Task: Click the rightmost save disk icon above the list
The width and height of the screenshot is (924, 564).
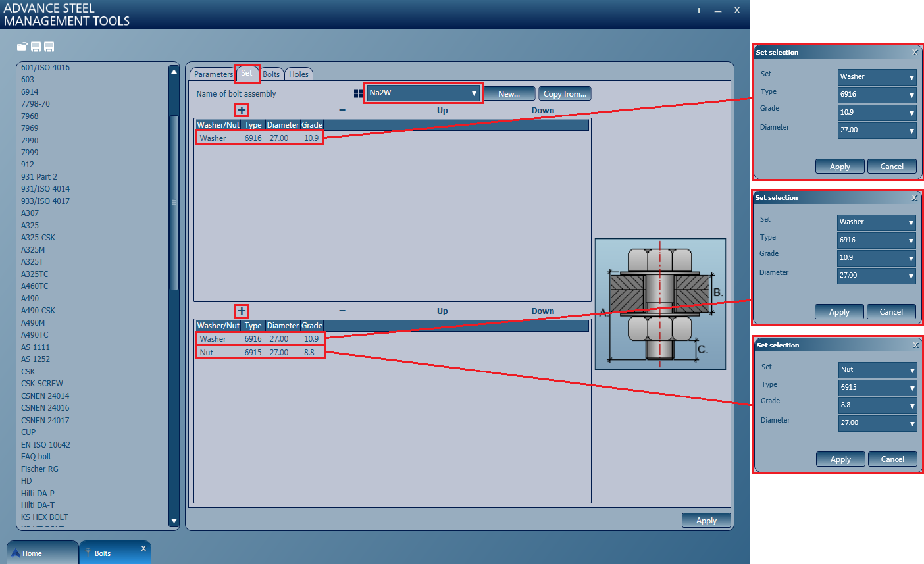Action: tap(49, 47)
